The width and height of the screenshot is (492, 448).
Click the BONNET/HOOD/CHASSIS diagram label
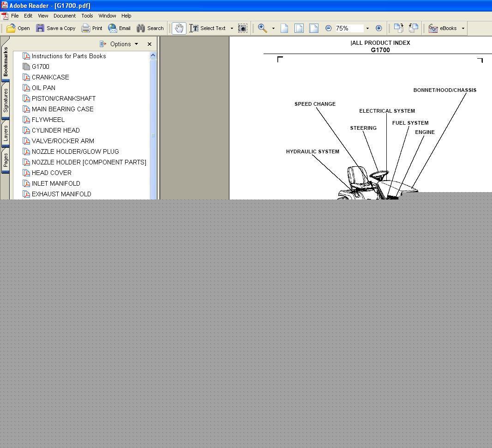[444, 90]
